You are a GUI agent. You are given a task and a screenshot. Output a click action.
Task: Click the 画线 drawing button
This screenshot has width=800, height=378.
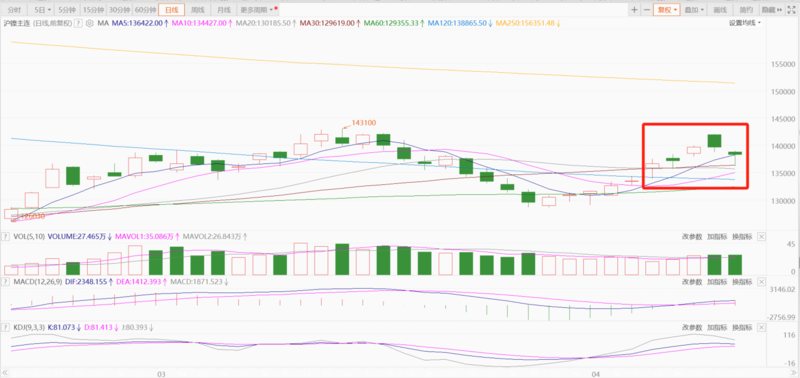tap(720, 10)
